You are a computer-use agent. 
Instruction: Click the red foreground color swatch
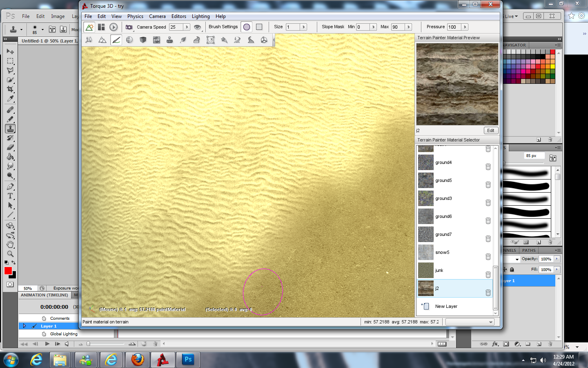8,271
